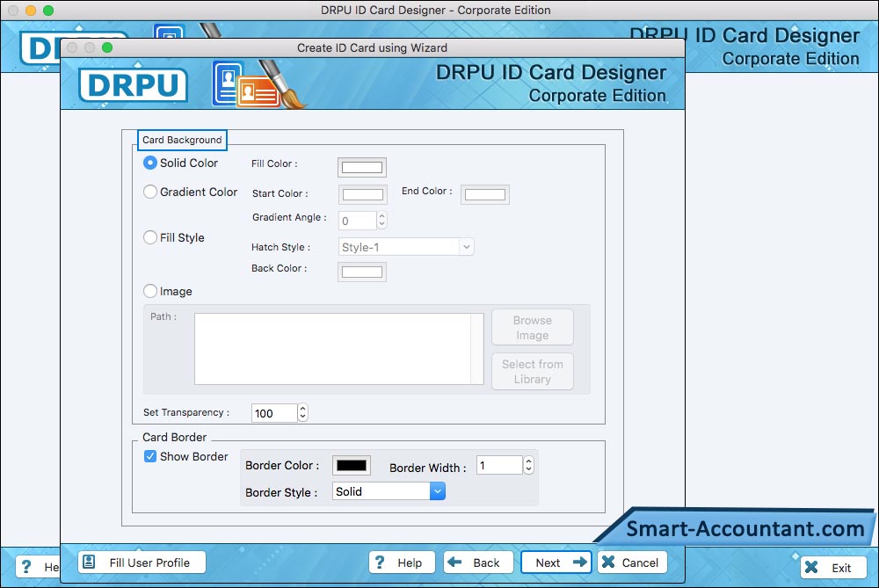Select the Gradient Color option

[150, 192]
